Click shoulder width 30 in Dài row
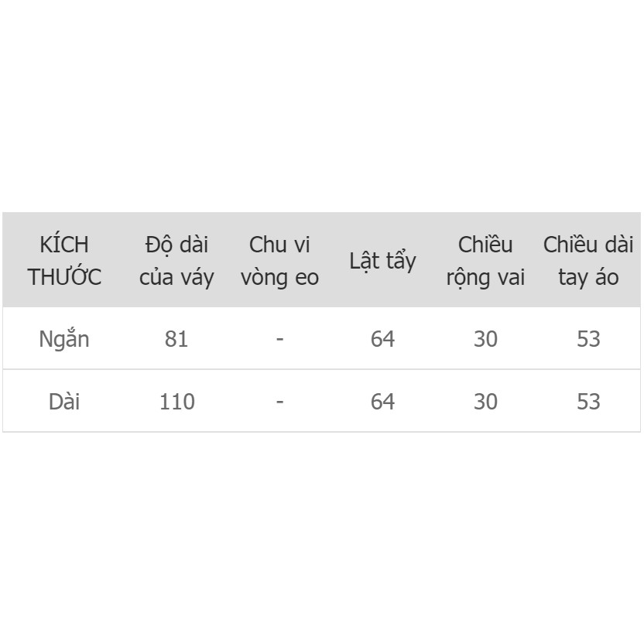The image size is (644, 644). tap(485, 402)
